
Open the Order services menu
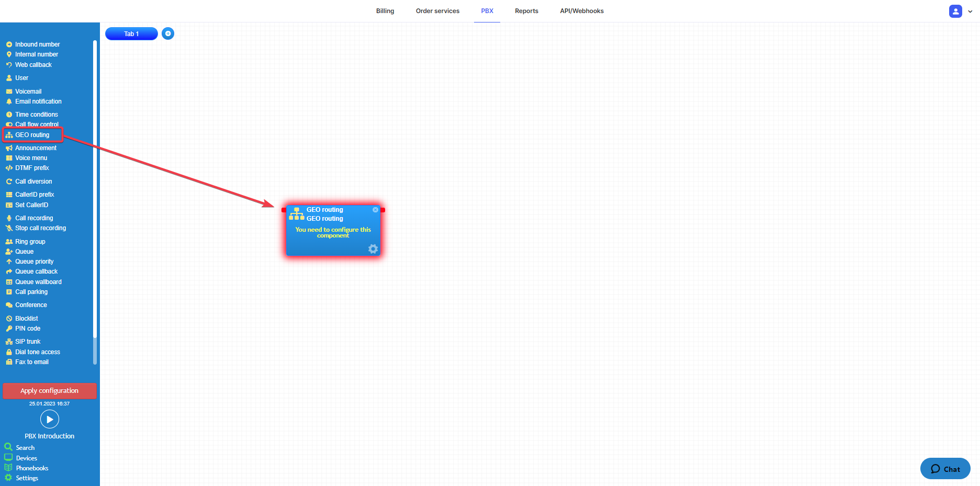437,11
